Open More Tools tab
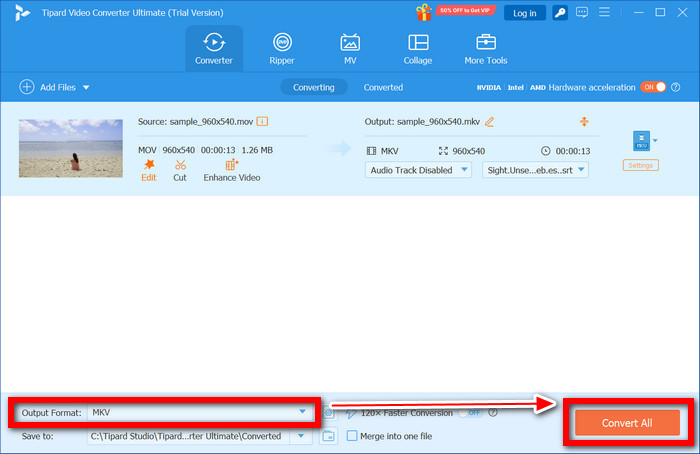700x454 pixels. [x=486, y=49]
